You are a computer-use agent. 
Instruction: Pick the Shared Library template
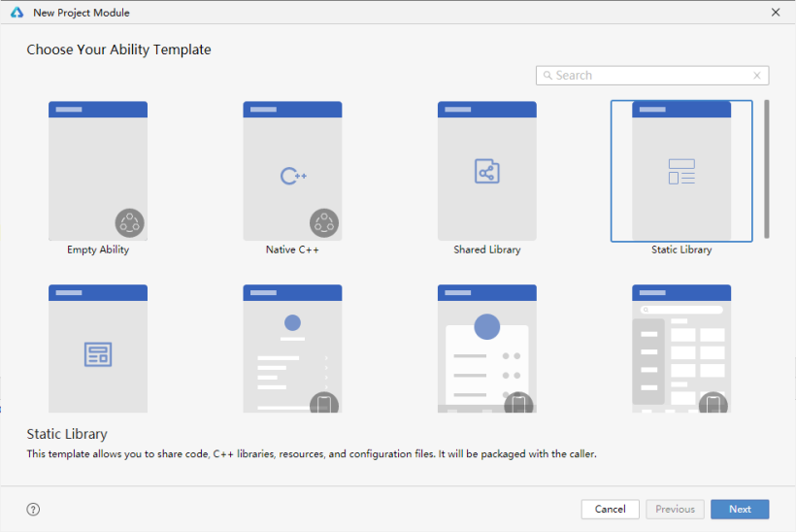tap(487, 171)
